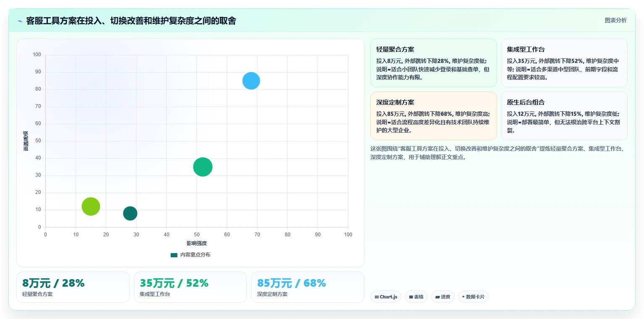
Task: Click the 深度定制方案 caption under 85万元
Action: [272, 294]
